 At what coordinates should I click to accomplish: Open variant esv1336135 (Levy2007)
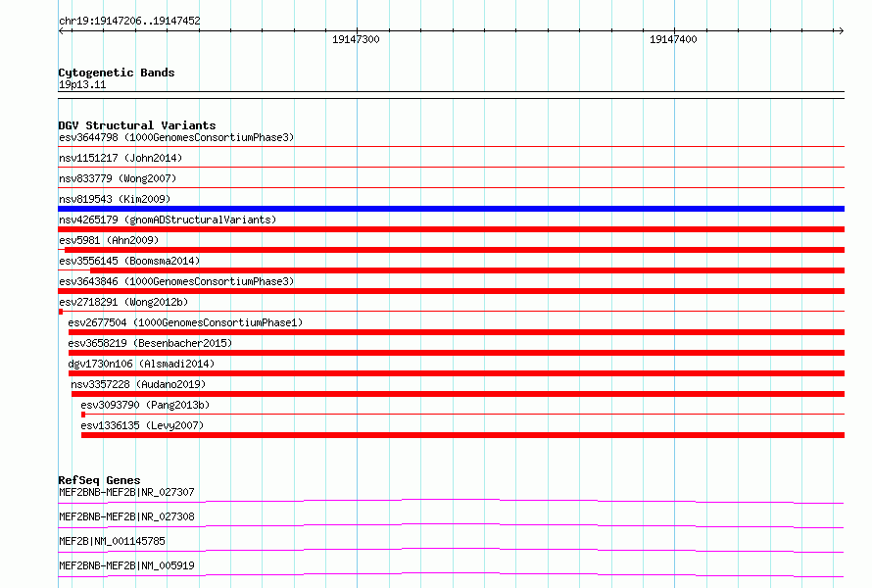pos(142,425)
